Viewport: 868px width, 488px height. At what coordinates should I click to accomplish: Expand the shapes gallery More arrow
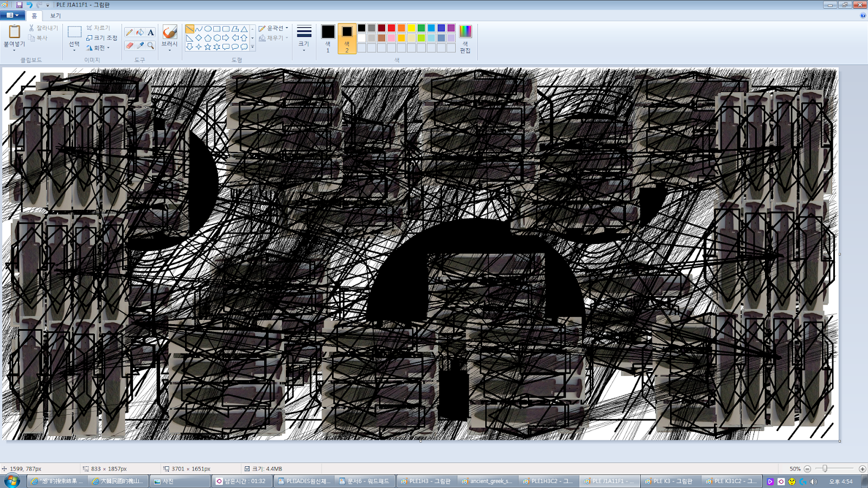pos(252,47)
